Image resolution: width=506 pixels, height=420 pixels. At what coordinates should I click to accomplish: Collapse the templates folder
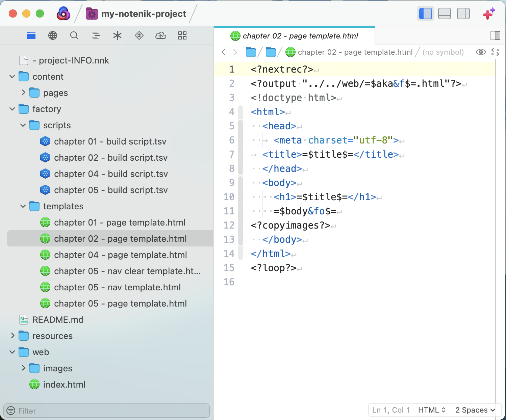(23, 206)
